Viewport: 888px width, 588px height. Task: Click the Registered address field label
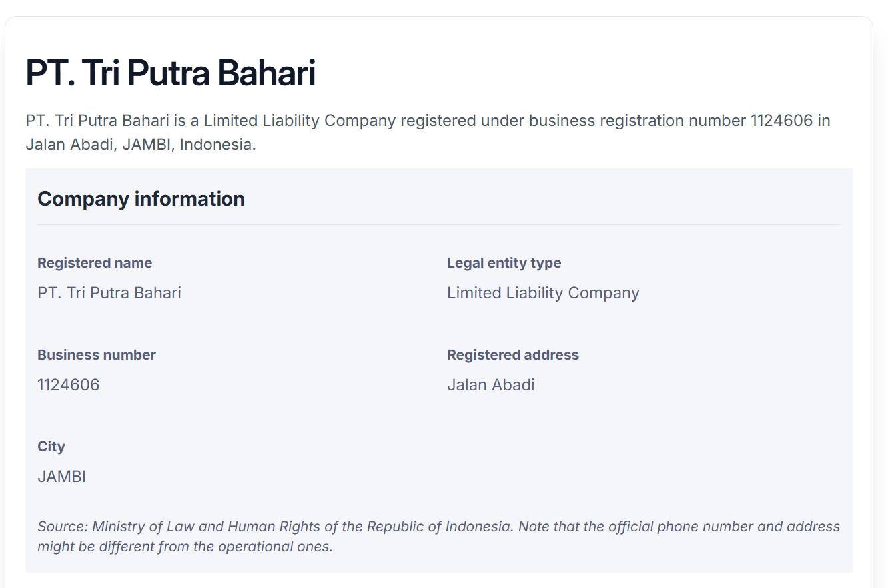[x=512, y=355]
